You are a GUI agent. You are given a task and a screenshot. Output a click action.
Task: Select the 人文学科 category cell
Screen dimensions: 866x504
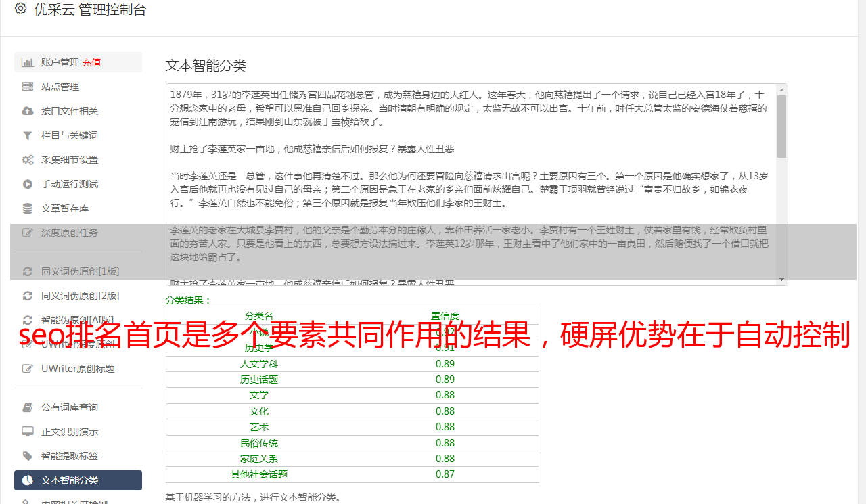[x=259, y=364]
